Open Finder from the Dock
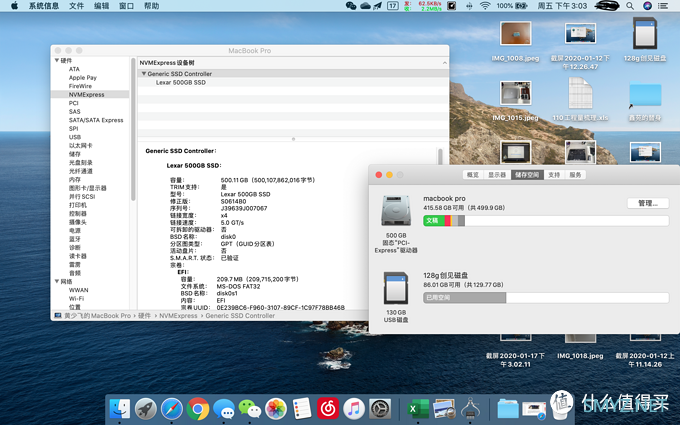Viewport: 680px width, 425px height. point(120,409)
